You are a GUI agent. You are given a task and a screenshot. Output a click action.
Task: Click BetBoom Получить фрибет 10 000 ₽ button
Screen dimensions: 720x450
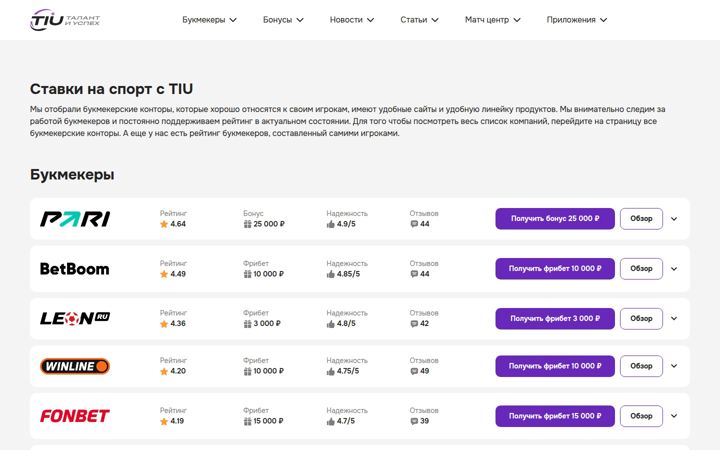pyautogui.click(x=555, y=269)
